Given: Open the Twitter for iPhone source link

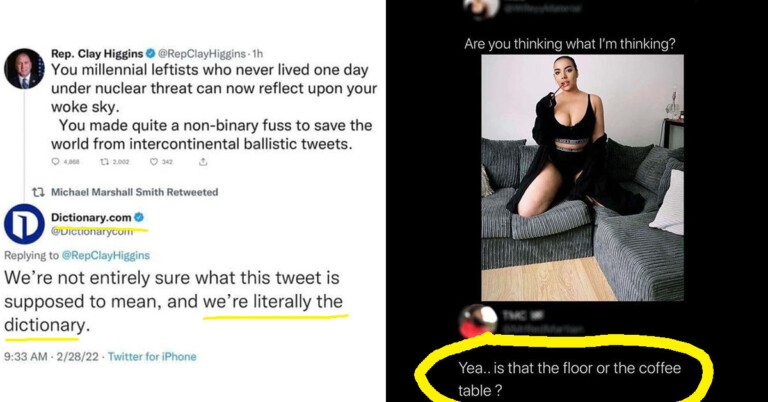Looking at the screenshot, I should pyautogui.click(x=152, y=356).
